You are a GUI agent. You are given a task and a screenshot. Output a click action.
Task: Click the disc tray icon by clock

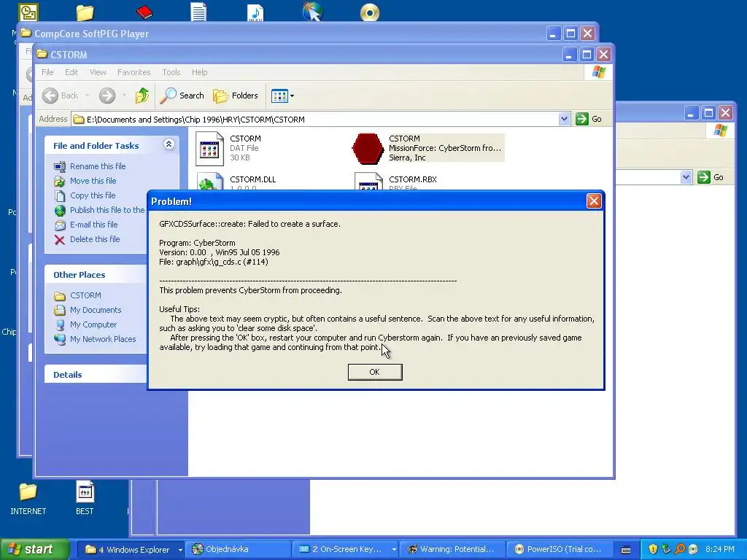[693, 550]
